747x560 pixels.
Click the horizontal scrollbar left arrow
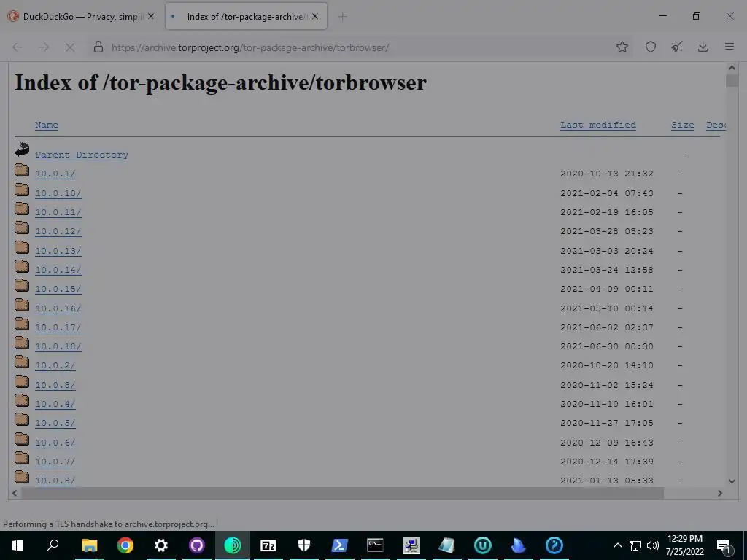coord(15,494)
